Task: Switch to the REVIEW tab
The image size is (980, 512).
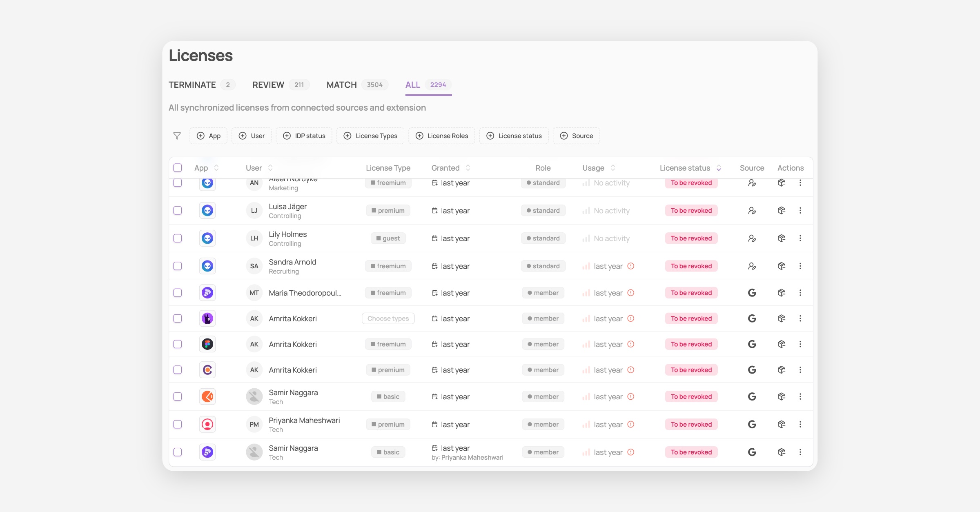Action: coord(268,85)
